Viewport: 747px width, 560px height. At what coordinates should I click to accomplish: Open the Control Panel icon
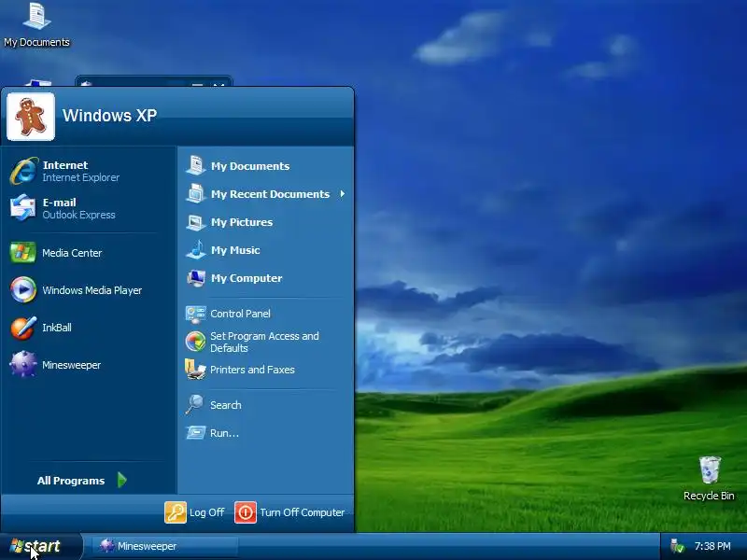(195, 314)
